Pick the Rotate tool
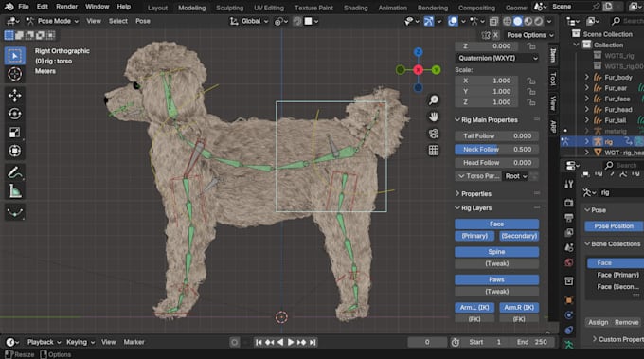 15,114
